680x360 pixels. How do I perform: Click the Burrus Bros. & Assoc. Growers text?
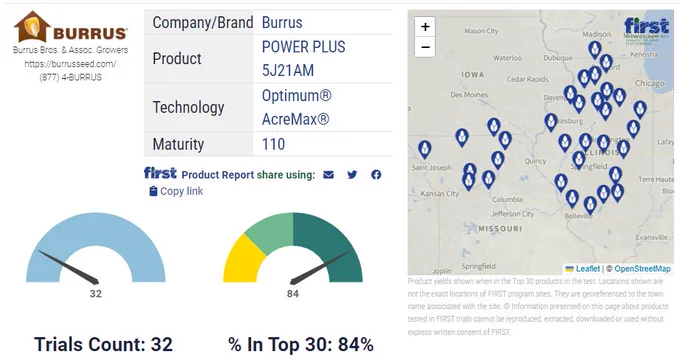pyautogui.click(x=70, y=50)
